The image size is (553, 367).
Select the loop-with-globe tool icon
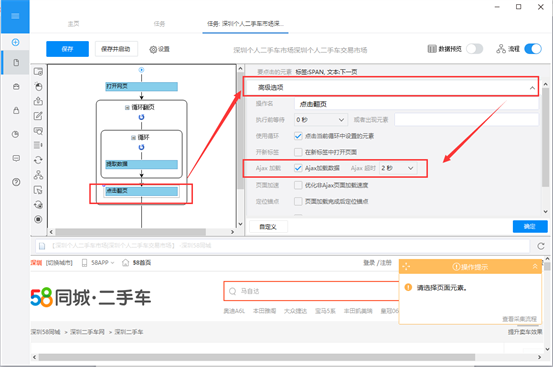(x=38, y=204)
